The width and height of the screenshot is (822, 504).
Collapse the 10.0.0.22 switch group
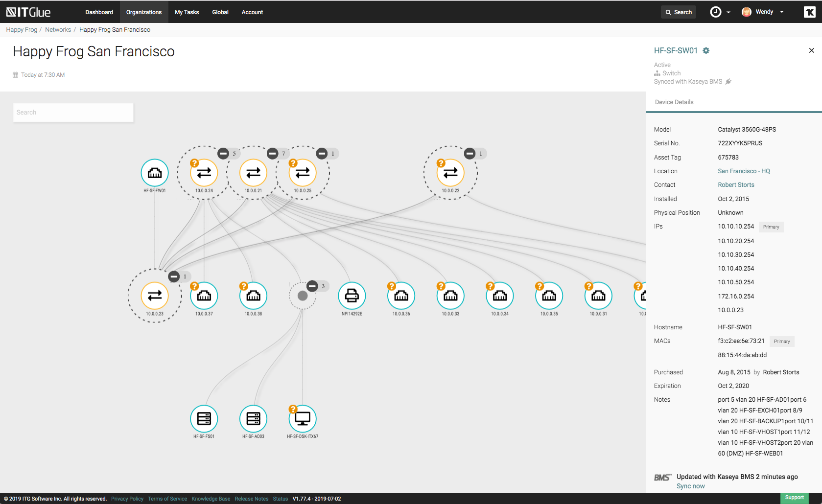pyautogui.click(x=470, y=154)
